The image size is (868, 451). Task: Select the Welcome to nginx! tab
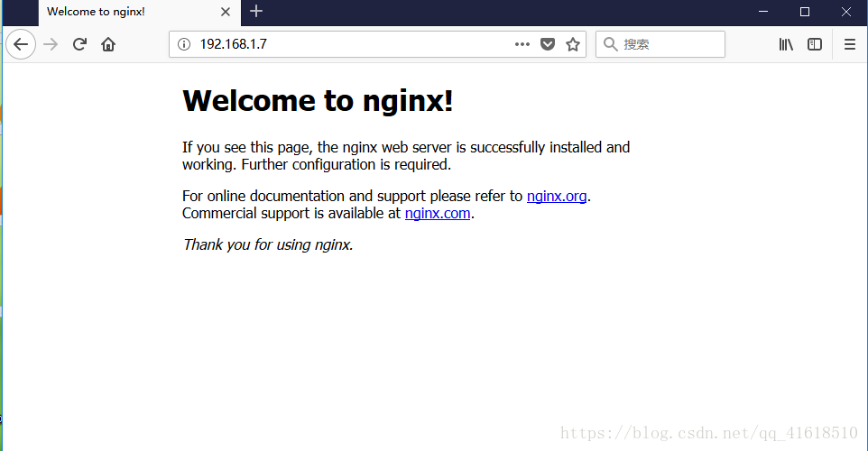[x=140, y=12]
